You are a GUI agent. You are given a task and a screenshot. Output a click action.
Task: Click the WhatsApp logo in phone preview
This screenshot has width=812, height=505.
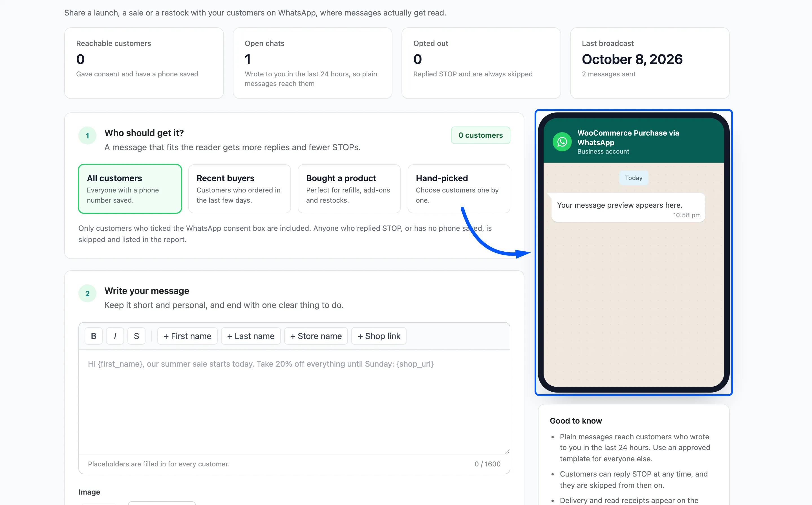pos(562,142)
